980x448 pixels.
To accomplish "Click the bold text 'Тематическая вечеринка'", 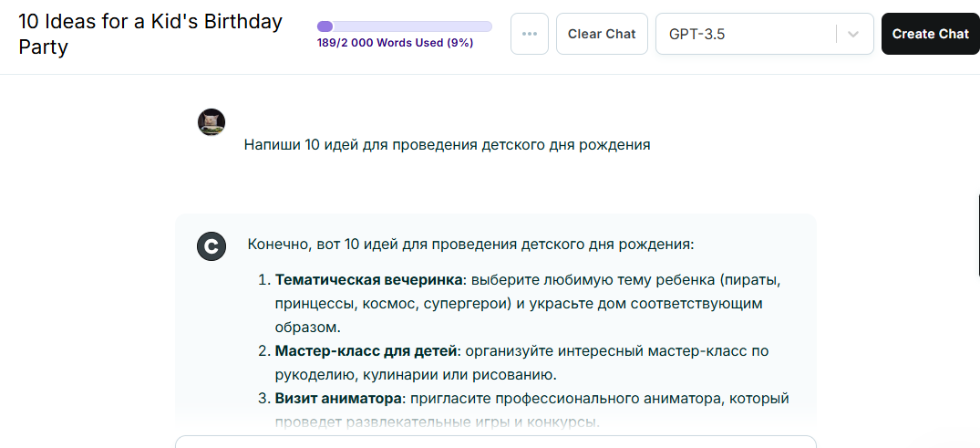I will click(370, 279).
